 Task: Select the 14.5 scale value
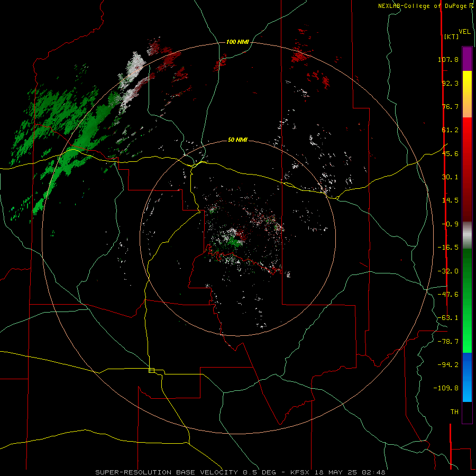coord(450,200)
